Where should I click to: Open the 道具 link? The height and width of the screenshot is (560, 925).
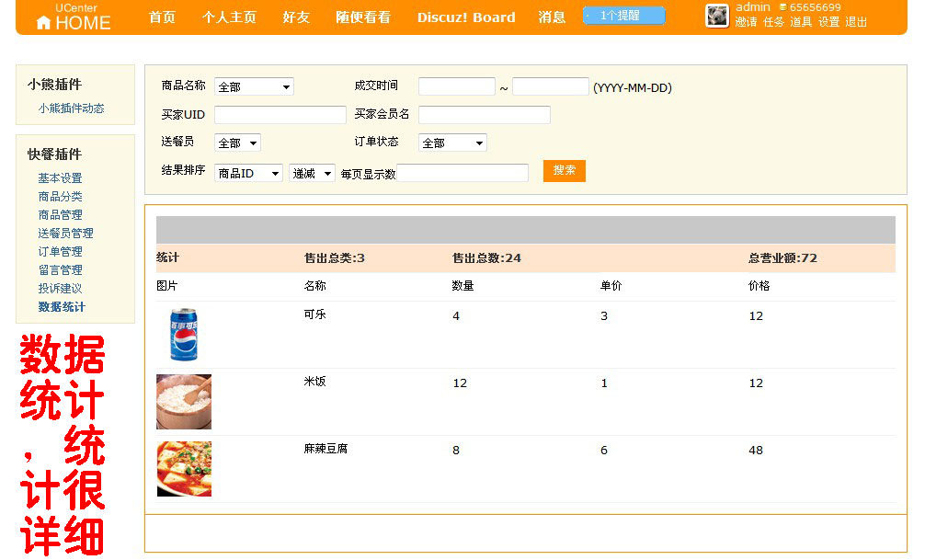[801, 22]
